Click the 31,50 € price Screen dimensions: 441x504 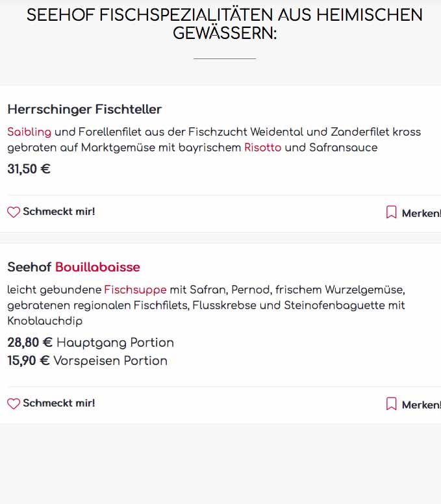click(29, 170)
